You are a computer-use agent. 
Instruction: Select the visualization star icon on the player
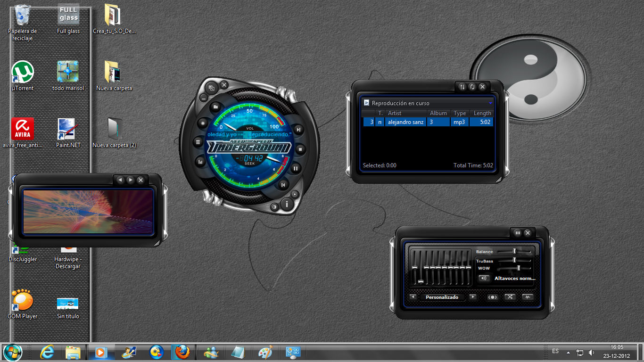click(202, 123)
